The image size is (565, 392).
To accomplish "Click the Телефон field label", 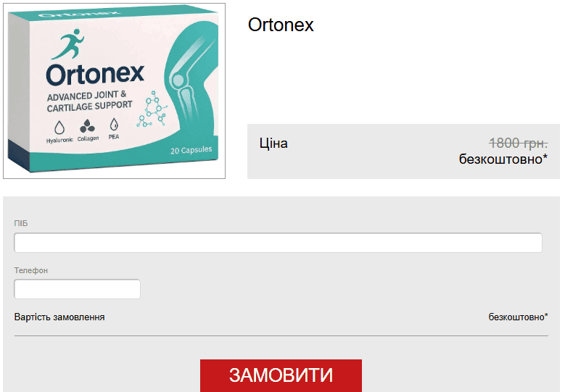I will (x=31, y=270).
